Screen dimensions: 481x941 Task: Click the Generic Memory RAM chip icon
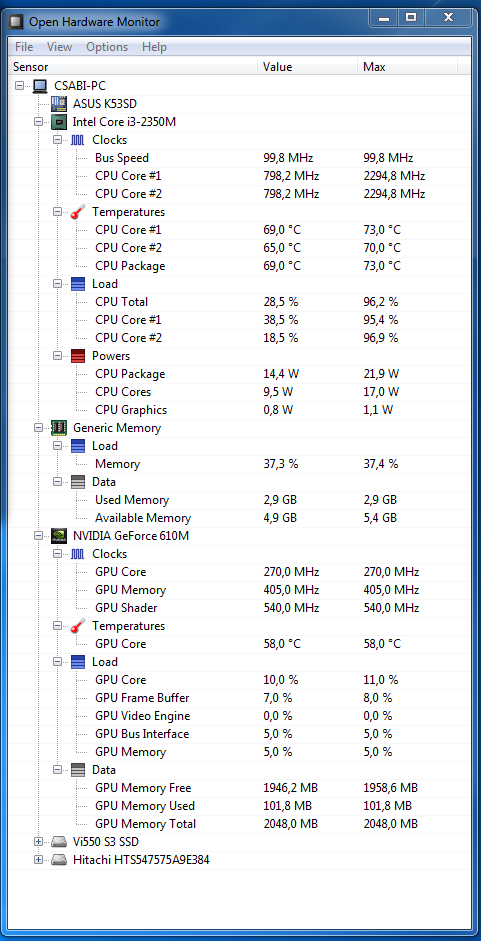[59, 428]
